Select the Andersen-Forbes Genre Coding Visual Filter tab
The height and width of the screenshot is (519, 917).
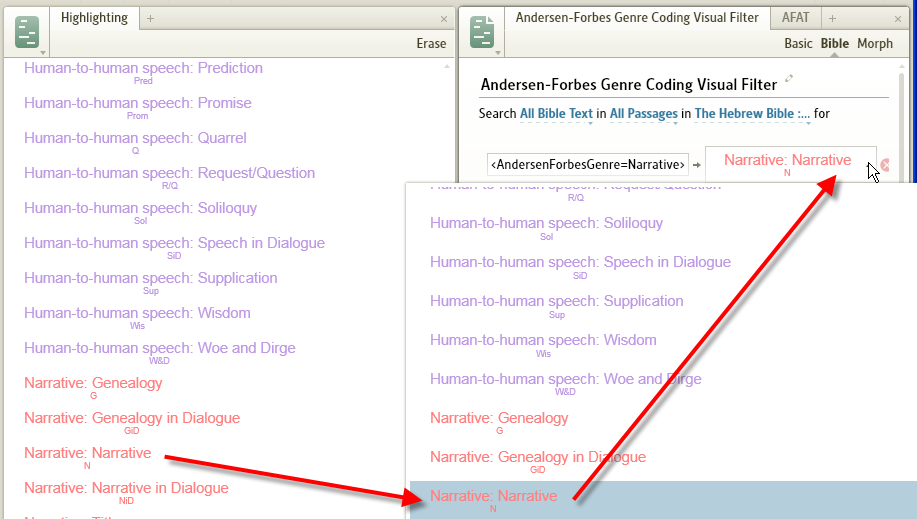[x=637, y=18]
